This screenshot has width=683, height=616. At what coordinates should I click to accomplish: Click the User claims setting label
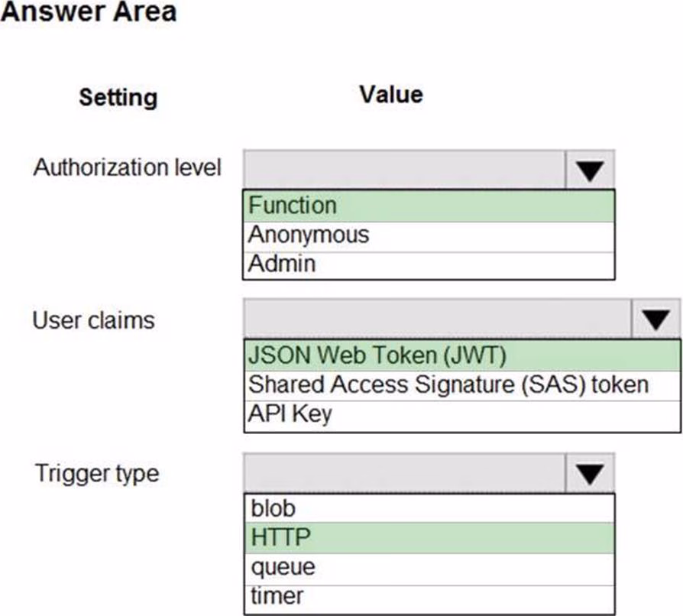(x=93, y=320)
